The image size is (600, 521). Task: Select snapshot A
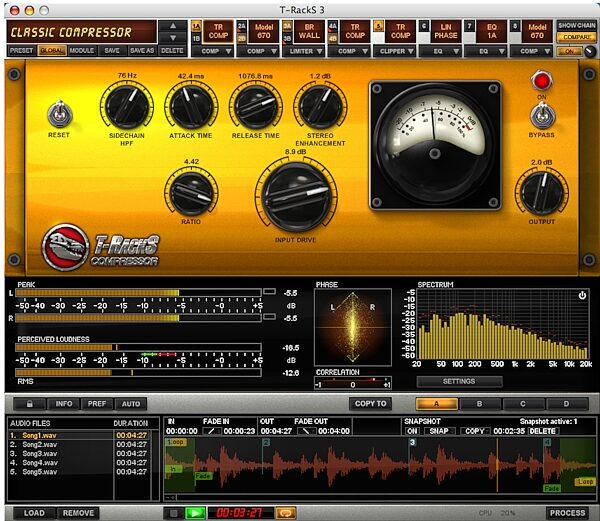point(436,404)
